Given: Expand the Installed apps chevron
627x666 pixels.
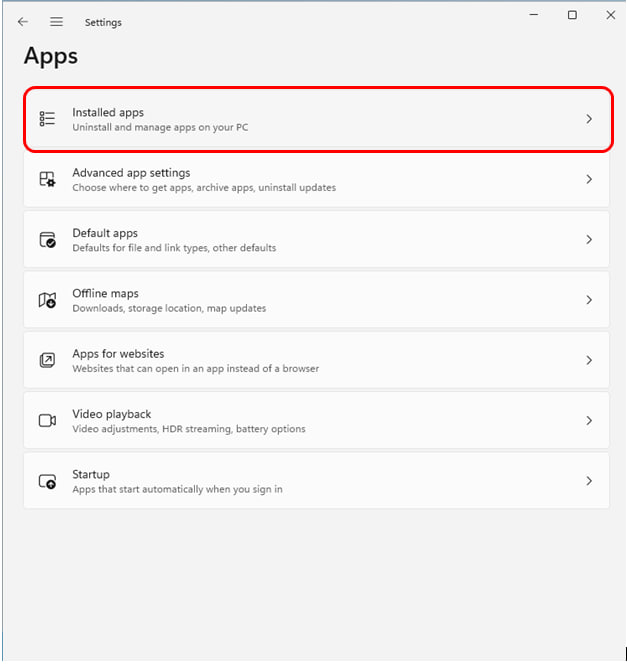Looking at the screenshot, I should [x=589, y=119].
